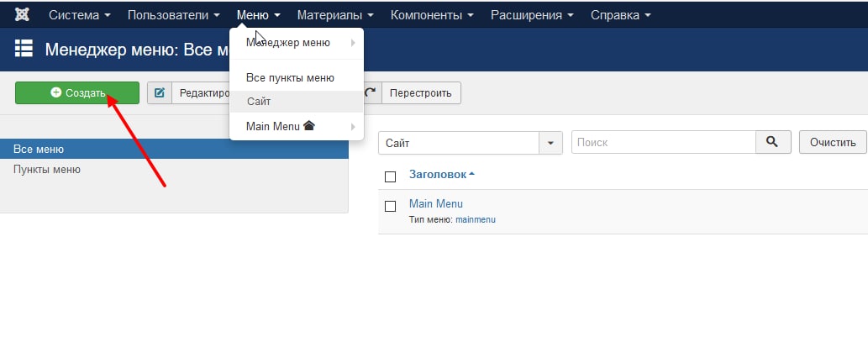The image size is (868, 363).
Task: Click the plus icon on Создать button
Action: tap(55, 93)
